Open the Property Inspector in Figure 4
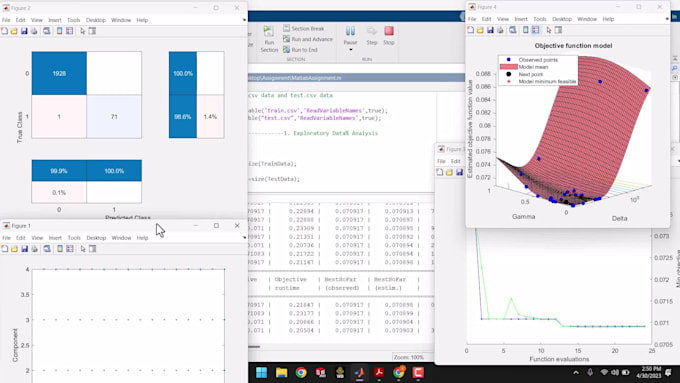Image resolution: width=680 pixels, height=383 pixels. 558,30
